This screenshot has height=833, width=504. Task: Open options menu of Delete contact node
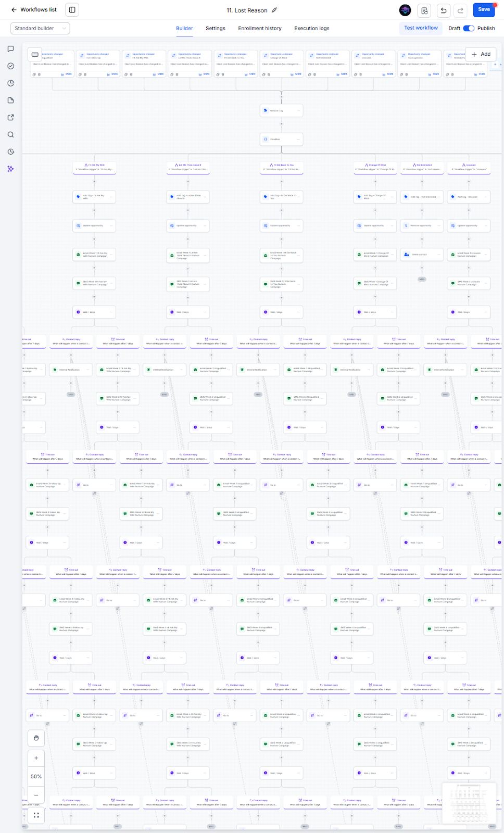click(x=439, y=255)
